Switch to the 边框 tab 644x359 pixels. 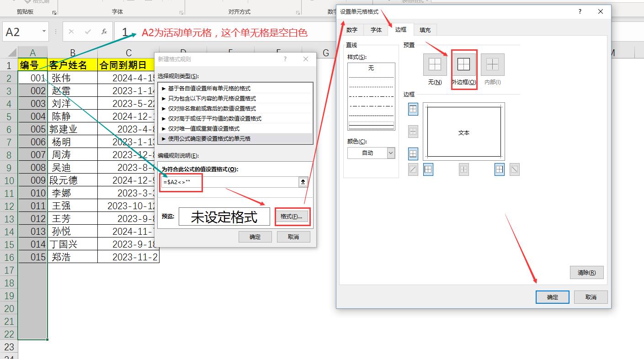click(401, 29)
